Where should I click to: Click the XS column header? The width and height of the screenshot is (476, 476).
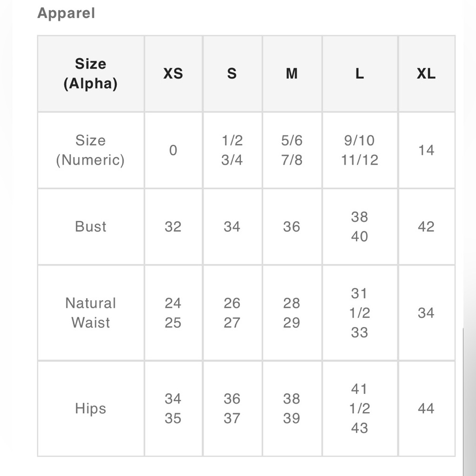tap(173, 74)
